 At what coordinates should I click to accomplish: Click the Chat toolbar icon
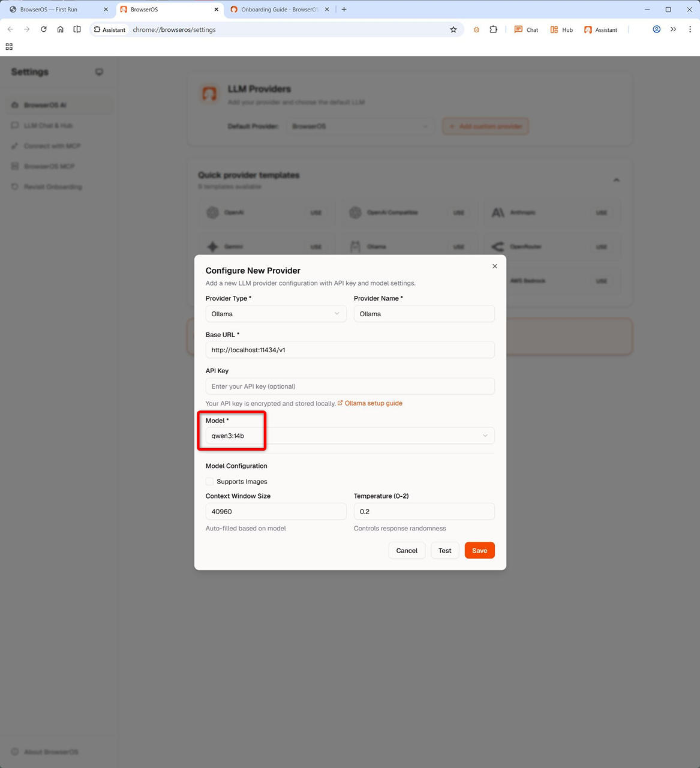[x=526, y=29]
